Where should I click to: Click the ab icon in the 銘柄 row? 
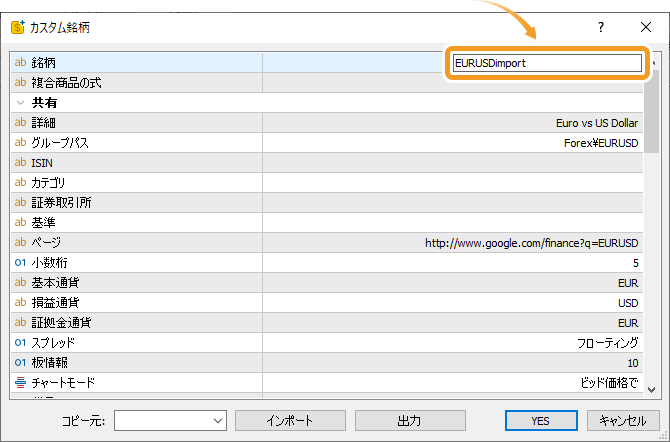point(21,62)
